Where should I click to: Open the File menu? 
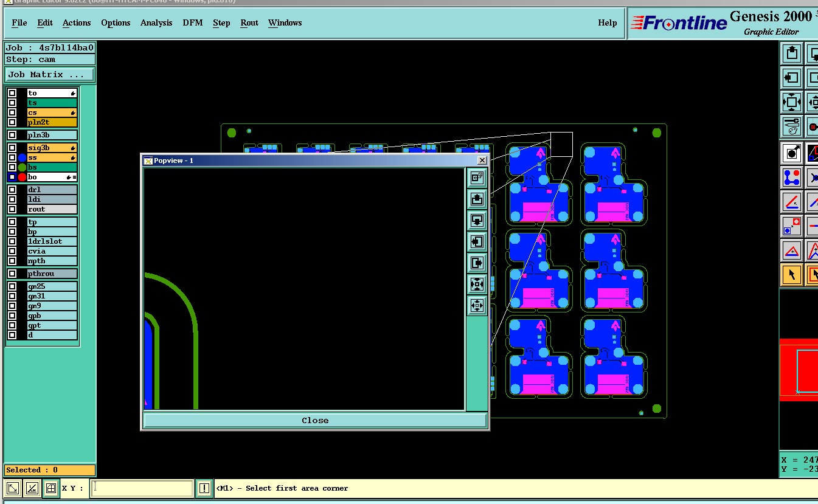(x=19, y=22)
